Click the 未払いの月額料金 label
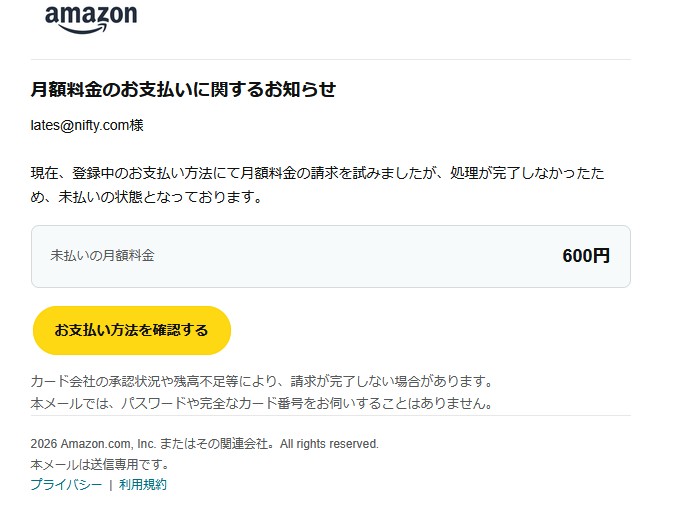This screenshot has height=512, width=695. coord(102,256)
